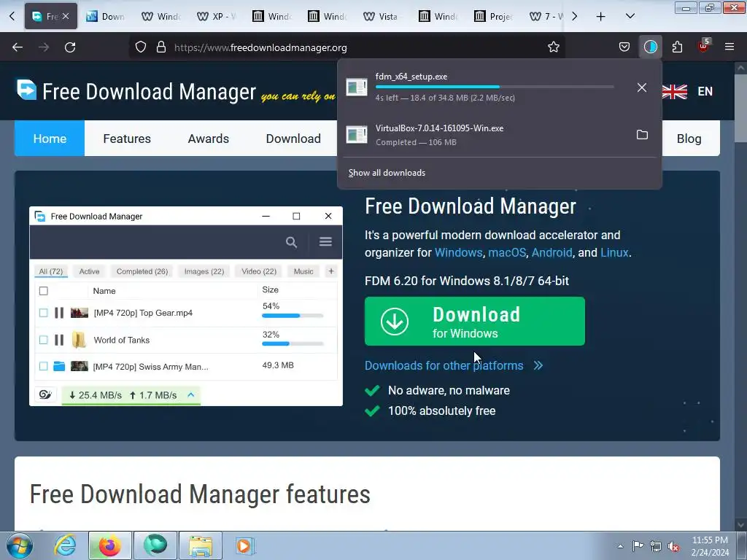Open the extensions puzzle icon
747x560 pixels.
coord(677,47)
